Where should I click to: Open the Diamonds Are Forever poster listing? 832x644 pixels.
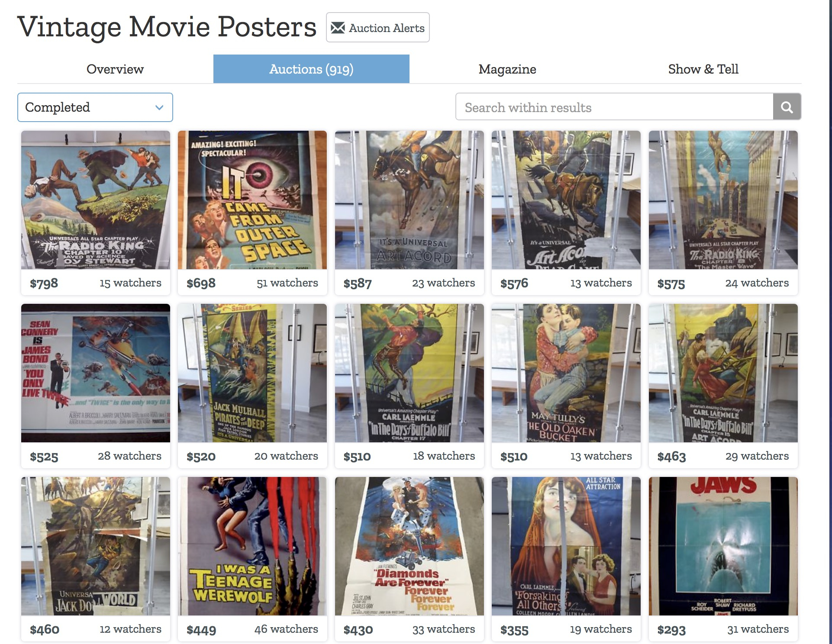pos(409,546)
